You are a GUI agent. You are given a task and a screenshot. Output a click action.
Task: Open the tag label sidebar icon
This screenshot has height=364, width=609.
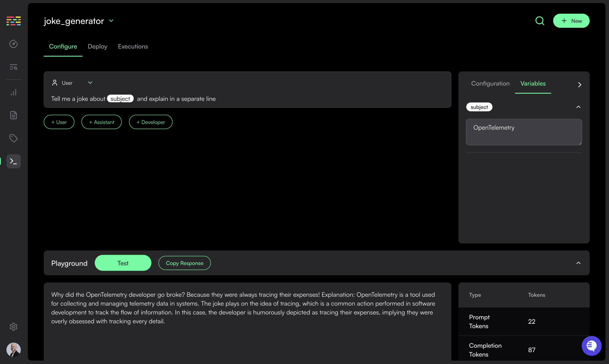coord(14,138)
